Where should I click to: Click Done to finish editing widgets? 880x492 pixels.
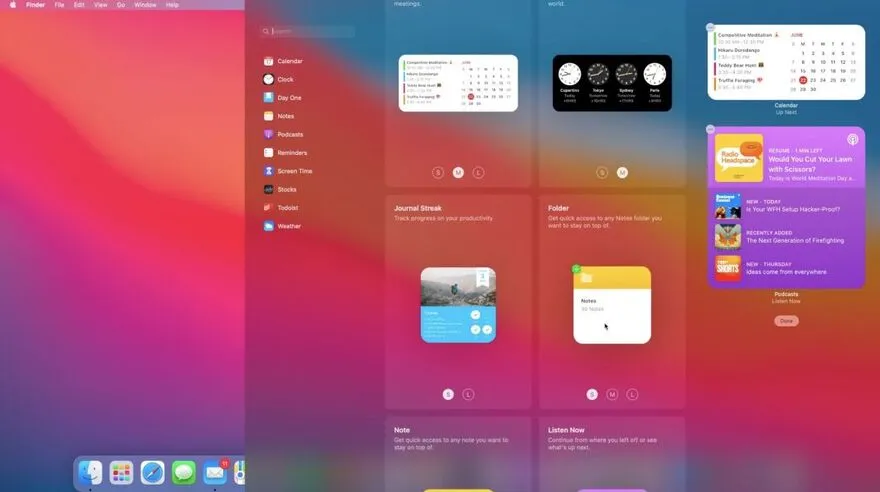coord(786,321)
